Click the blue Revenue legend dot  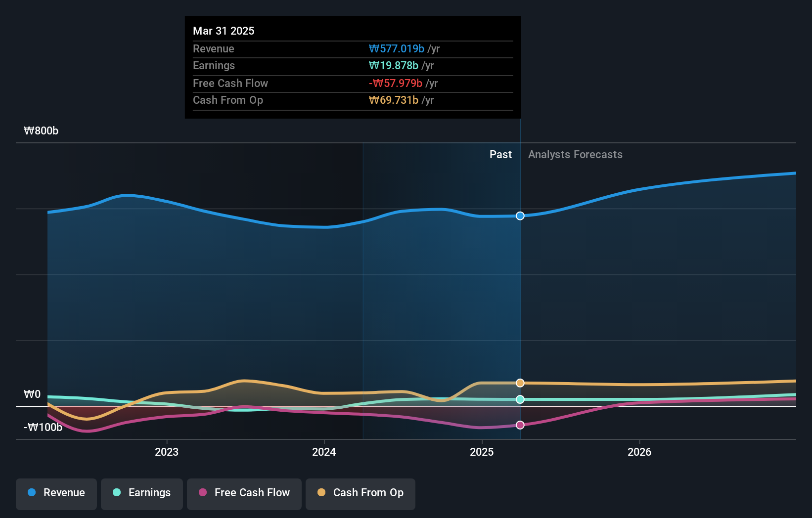click(x=32, y=493)
